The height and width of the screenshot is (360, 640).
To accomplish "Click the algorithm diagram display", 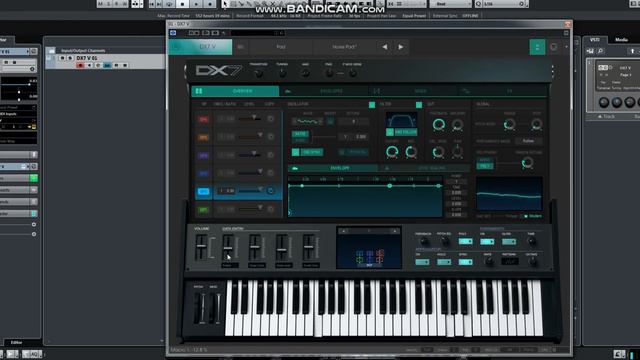I will pyautogui.click(x=369, y=252).
